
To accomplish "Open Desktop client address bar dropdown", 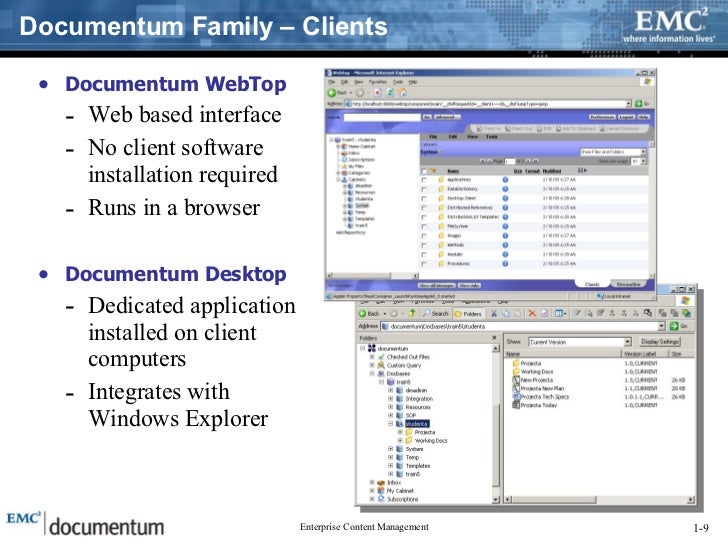I will [661, 326].
